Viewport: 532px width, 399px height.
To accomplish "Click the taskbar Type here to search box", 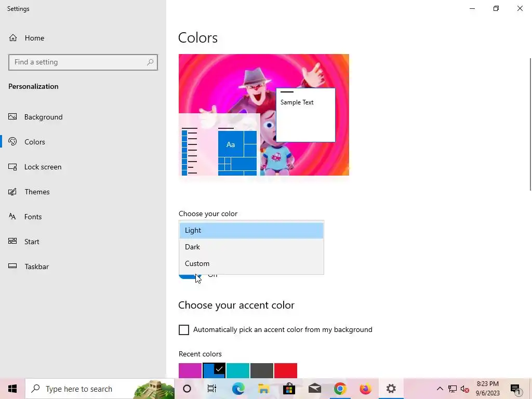I will [x=100, y=389].
